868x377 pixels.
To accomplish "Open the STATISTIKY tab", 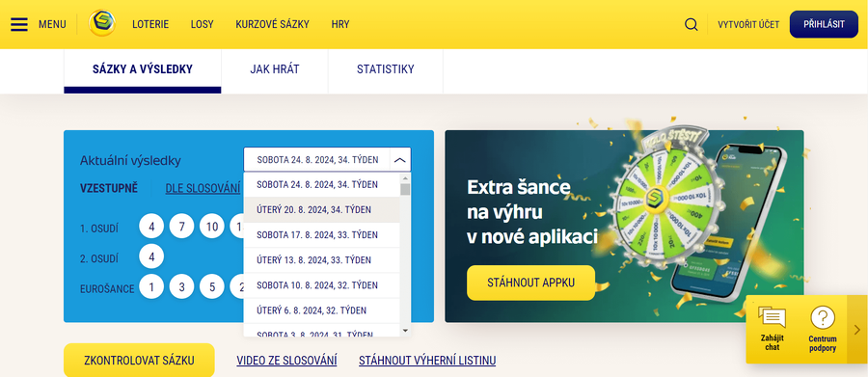I will 385,69.
